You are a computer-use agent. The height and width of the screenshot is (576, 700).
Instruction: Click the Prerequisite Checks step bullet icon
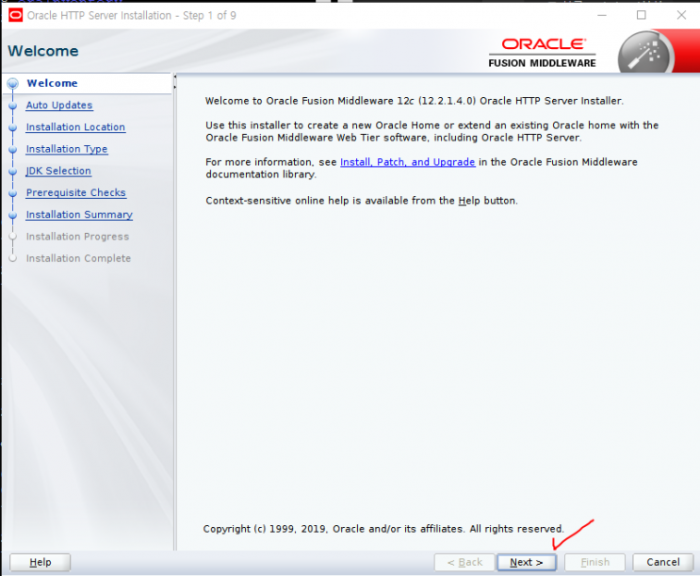click(13, 193)
